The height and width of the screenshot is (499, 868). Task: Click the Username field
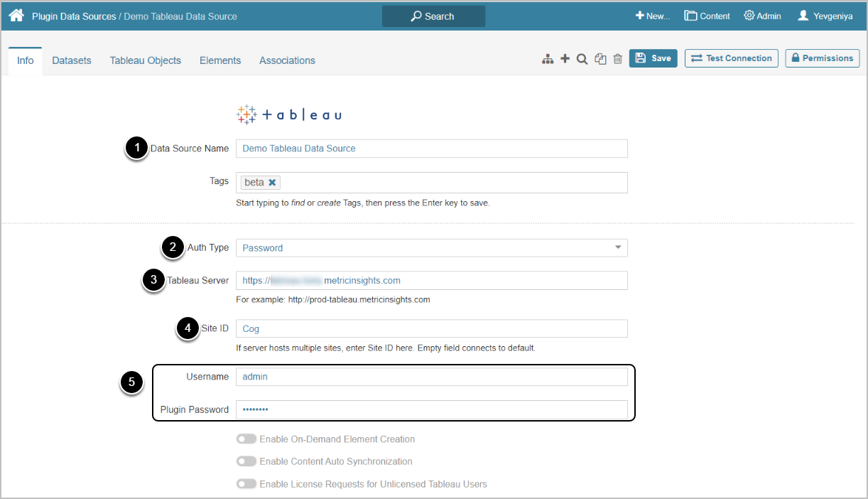point(432,377)
